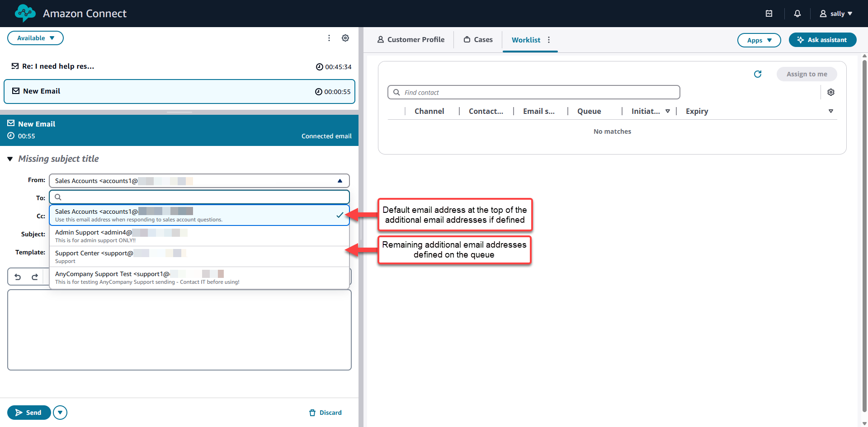Open notifications via the bell icon
Viewport: 868px width, 427px height.
pos(797,14)
